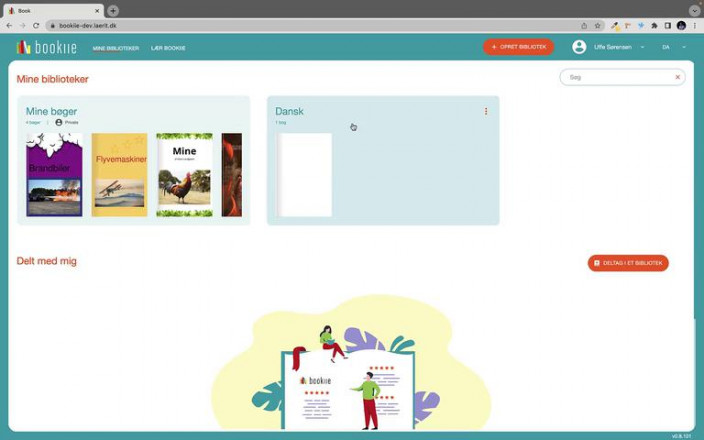This screenshot has height=440, width=704.
Task: Open the Brandbiler book cover
Action: click(x=54, y=175)
